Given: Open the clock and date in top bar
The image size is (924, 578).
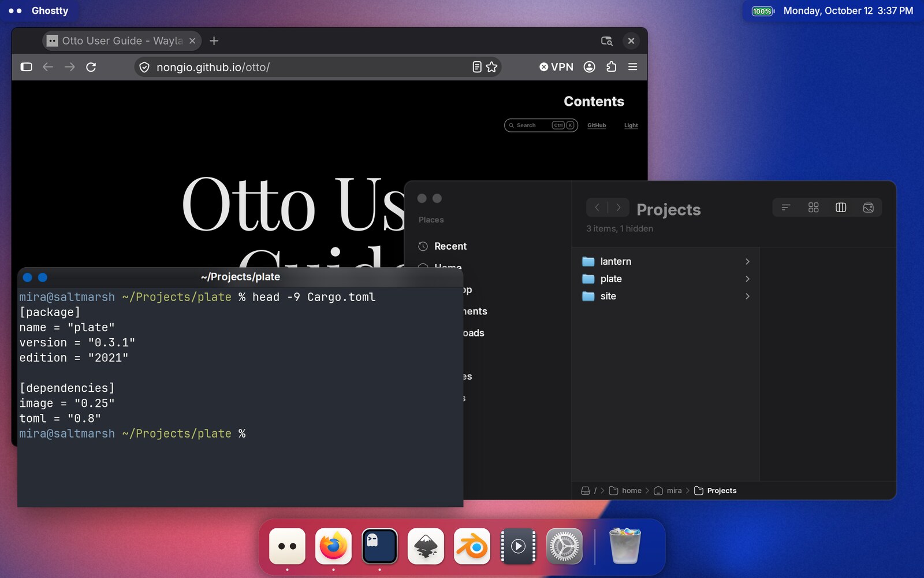Looking at the screenshot, I should click(x=848, y=10).
